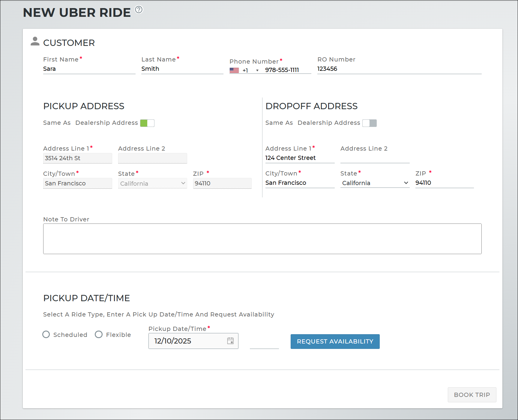518x420 pixels.
Task: Select the Flexible ride type
Action: pyautogui.click(x=99, y=334)
